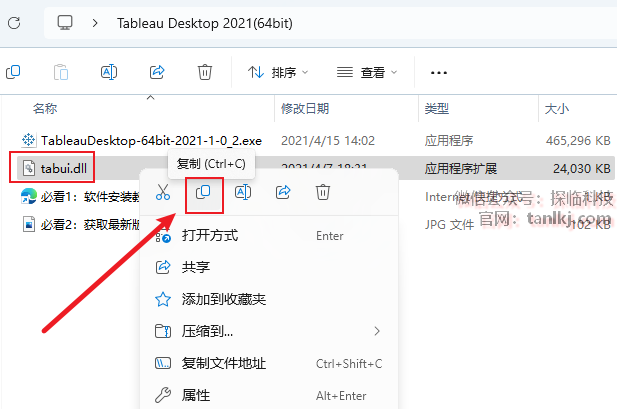This screenshot has width=617, height=409.
Task: Click the 465,296 KB size cell
Action: (x=578, y=141)
